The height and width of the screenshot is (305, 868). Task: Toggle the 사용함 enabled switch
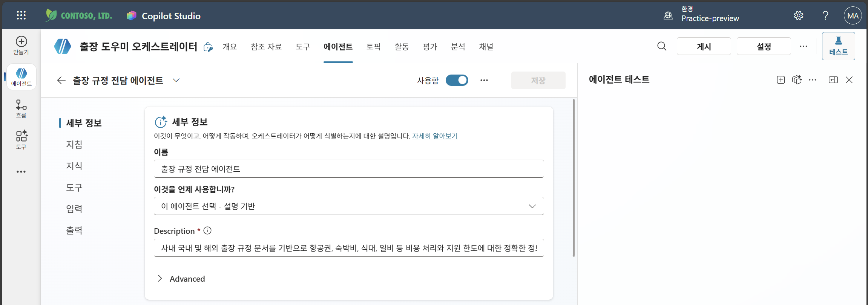coord(457,80)
